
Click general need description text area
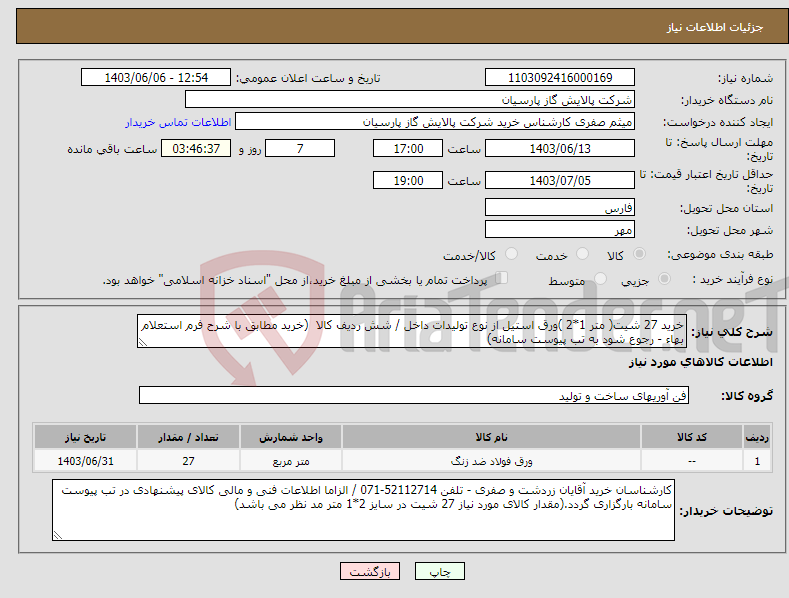[x=412, y=331]
